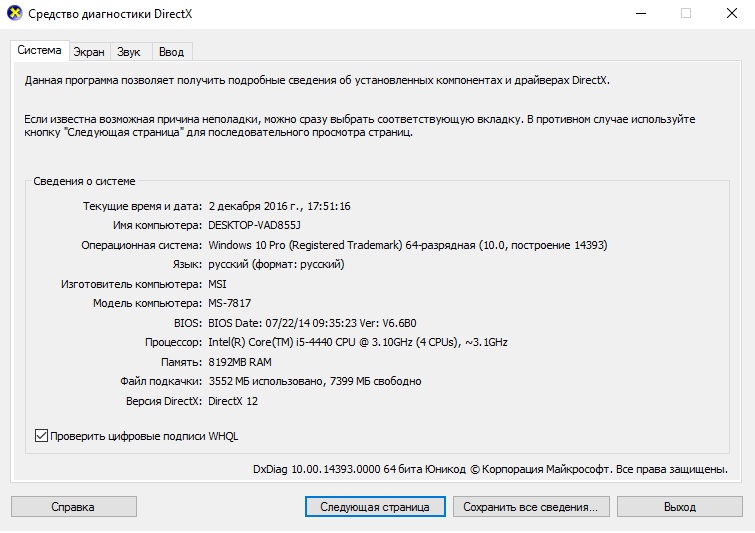Click Сохранить все сведения button
The height and width of the screenshot is (533, 755).
click(530, 507)
